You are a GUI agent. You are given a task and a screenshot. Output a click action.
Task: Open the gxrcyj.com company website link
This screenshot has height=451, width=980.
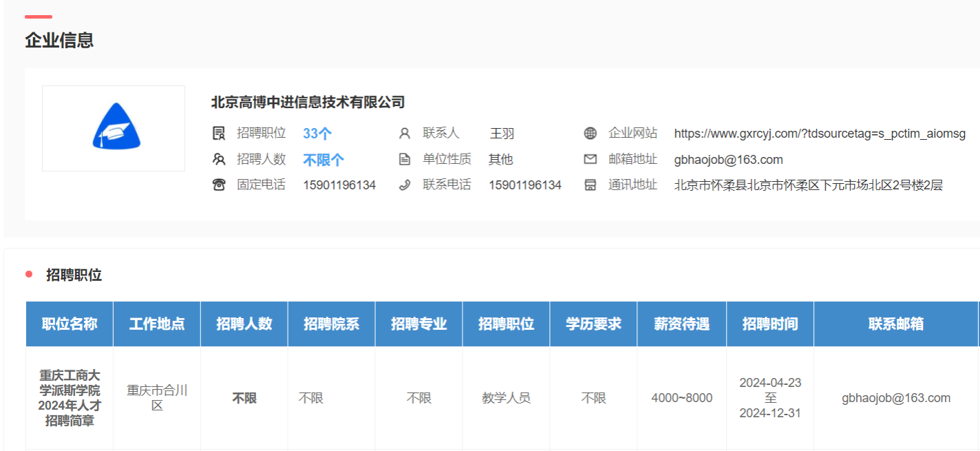click(820, 134)
